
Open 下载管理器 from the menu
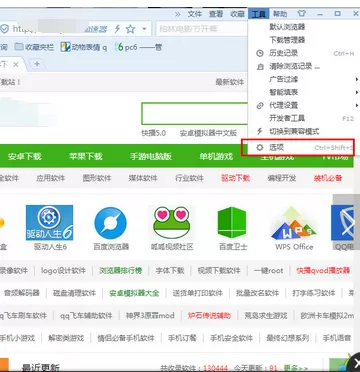(x=287, y=40)
